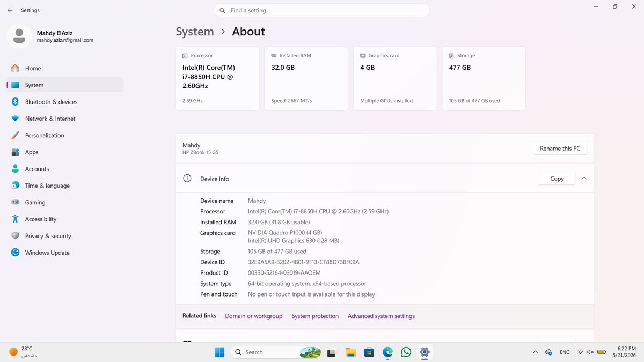Show hidden tray icons chevron
Image resolution: width=644 pixels, height=362 pixels.
tap(535, 352)
